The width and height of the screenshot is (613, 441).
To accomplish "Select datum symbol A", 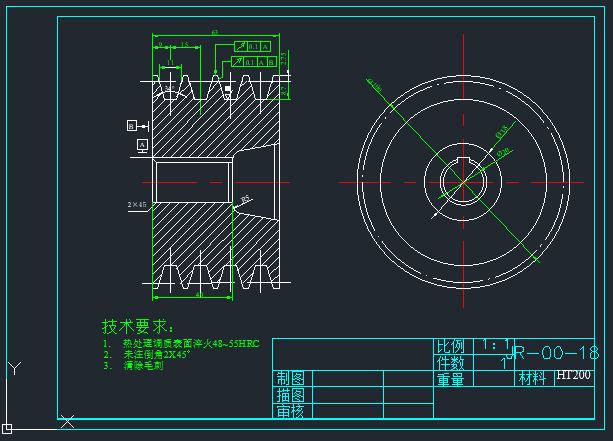I will [x=142, y=145].
